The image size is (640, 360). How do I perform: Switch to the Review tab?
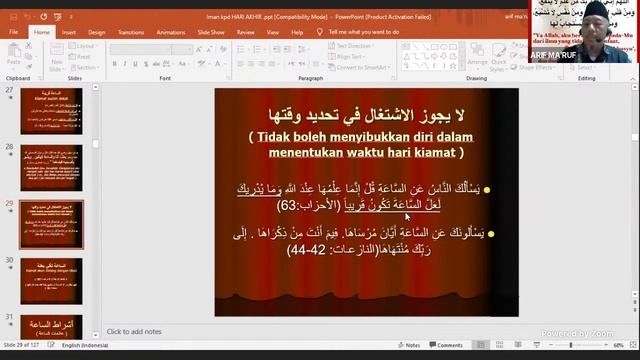click(x=245, y=32)
